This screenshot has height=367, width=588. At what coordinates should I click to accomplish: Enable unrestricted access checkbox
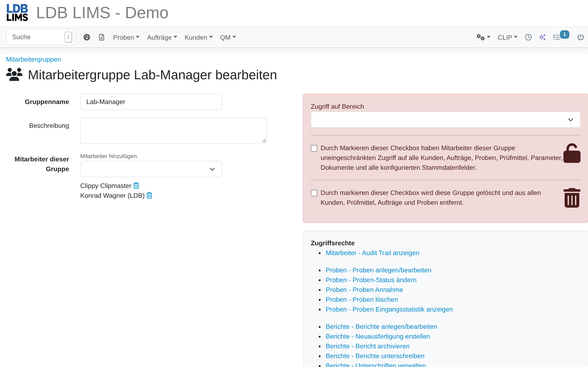tap(314, 148)
